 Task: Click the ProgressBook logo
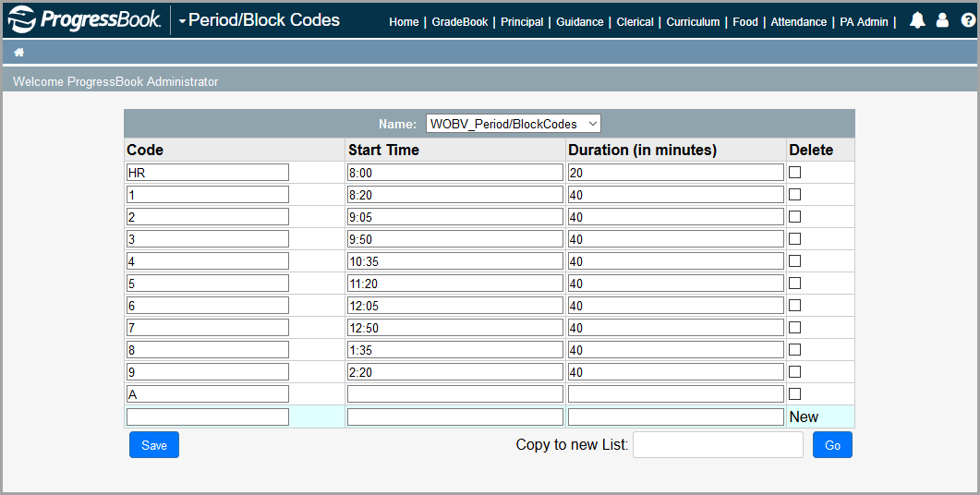(84, 19)
